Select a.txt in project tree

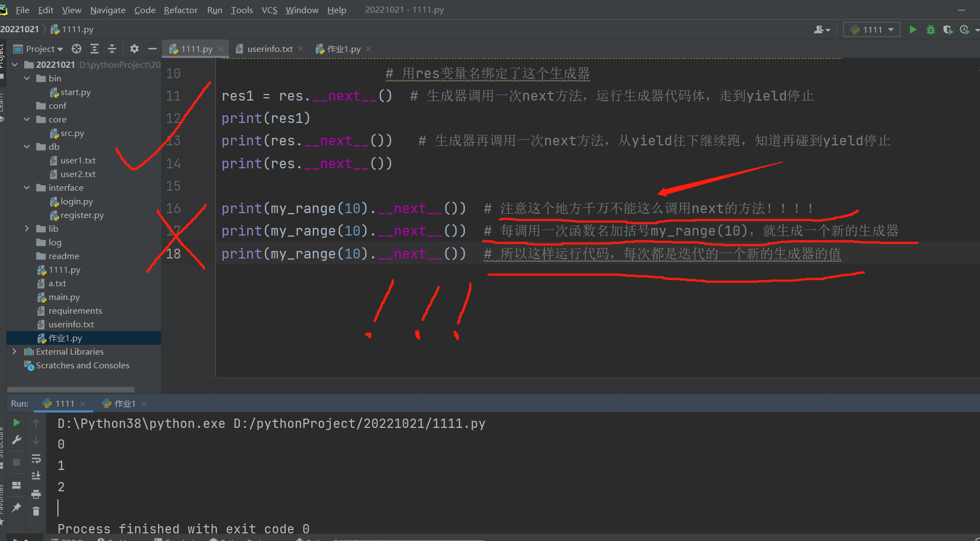coord(57,283)
